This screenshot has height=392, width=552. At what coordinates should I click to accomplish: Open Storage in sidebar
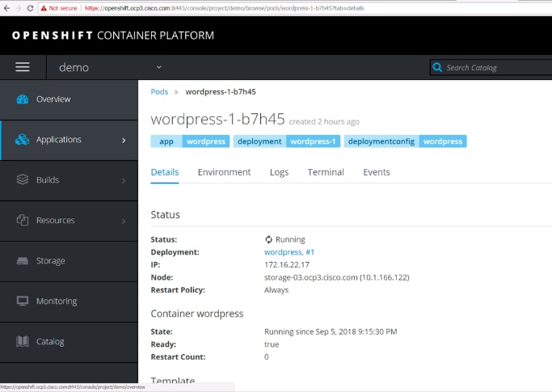click(69, 261)
